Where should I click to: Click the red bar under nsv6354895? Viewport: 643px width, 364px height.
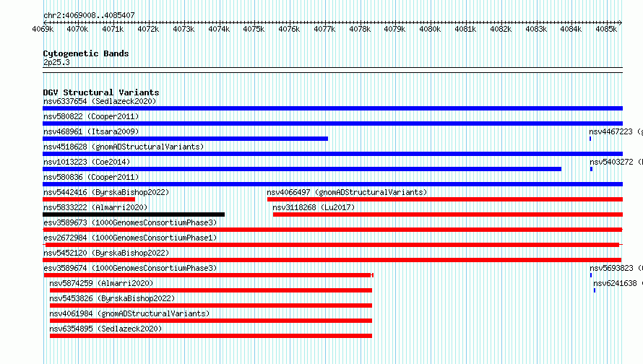point(211,336)
